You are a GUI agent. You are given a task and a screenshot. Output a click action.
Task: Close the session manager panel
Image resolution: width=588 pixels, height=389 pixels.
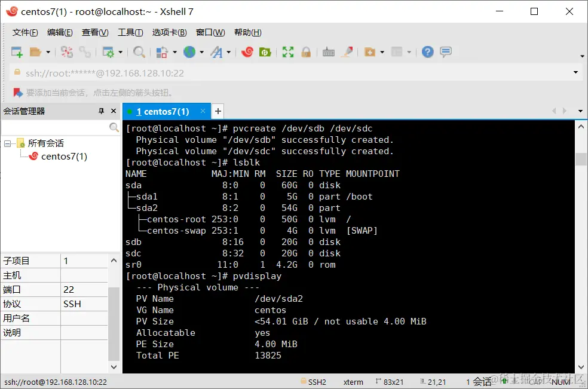point(114,111)
